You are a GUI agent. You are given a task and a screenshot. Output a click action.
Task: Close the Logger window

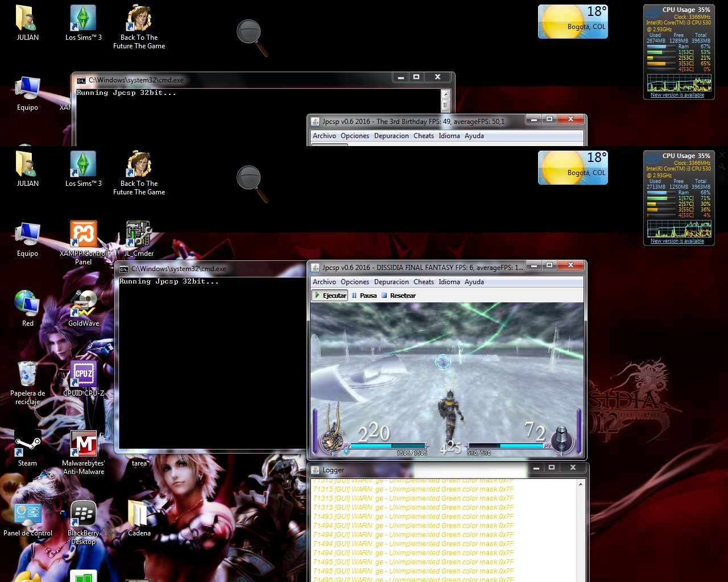click(x=573, y=467)
